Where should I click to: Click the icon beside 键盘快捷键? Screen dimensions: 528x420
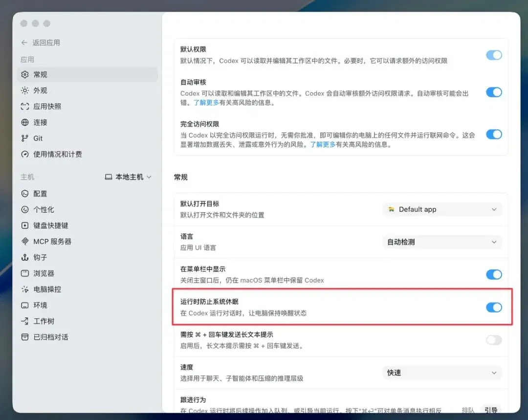pos(25,225)
